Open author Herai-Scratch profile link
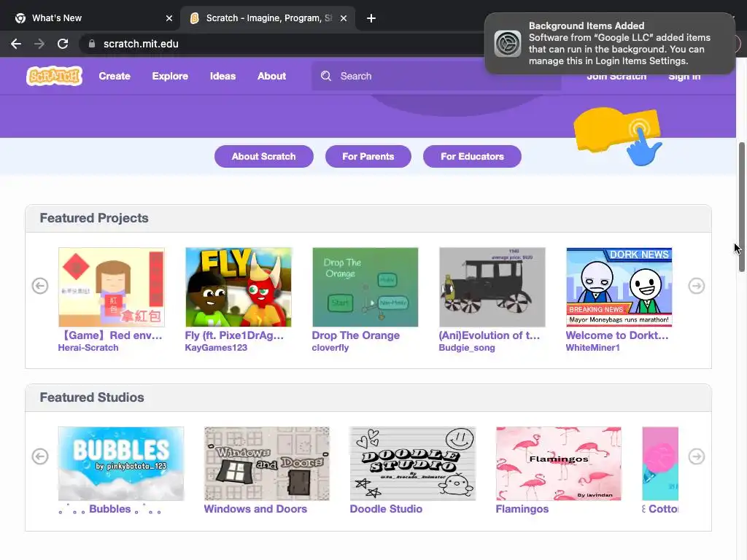The image size is (747, 560). (x=88, y=348)
